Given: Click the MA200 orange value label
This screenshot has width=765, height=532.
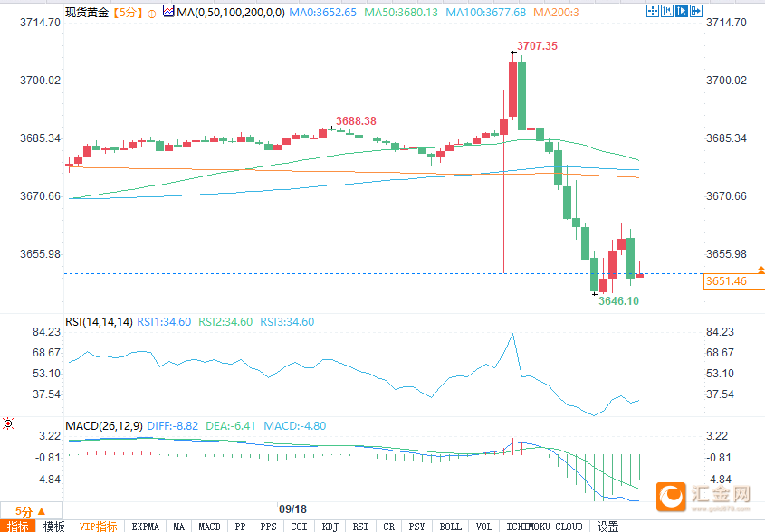Looking at the screenshot, I should click(556, 12).
